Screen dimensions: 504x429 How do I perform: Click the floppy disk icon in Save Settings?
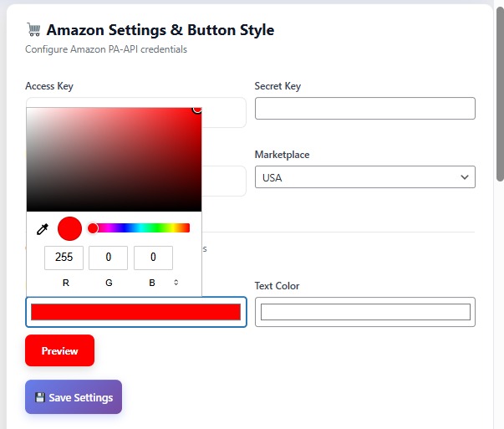coord(40,397)
